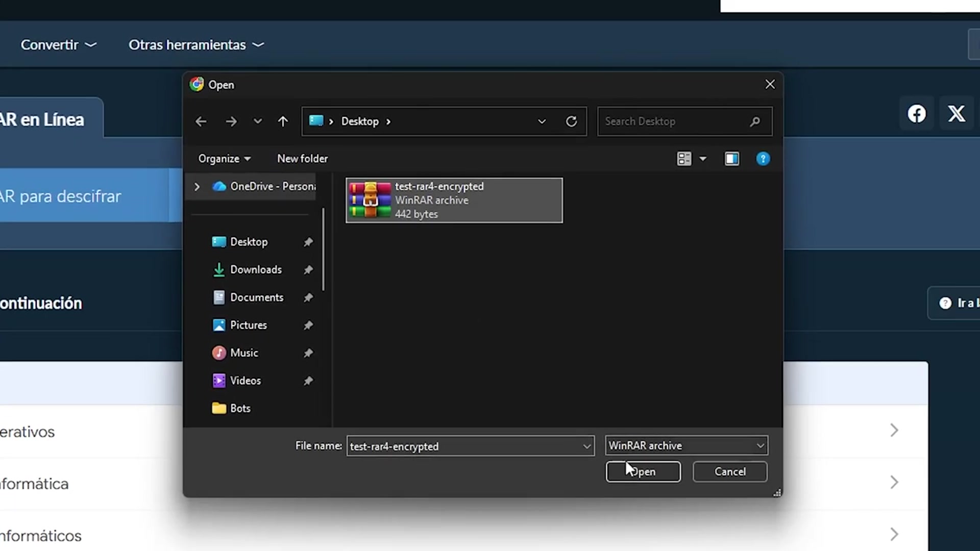Click the computer icon in address bar
Viewport: 980px width, 551px height.
tap(316, 120)
